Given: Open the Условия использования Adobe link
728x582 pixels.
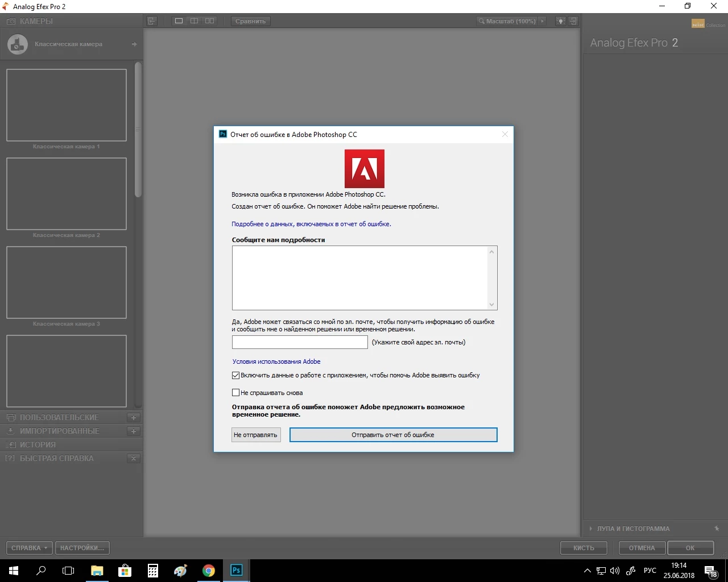Looking at the screenshot, I should [276, 361].
